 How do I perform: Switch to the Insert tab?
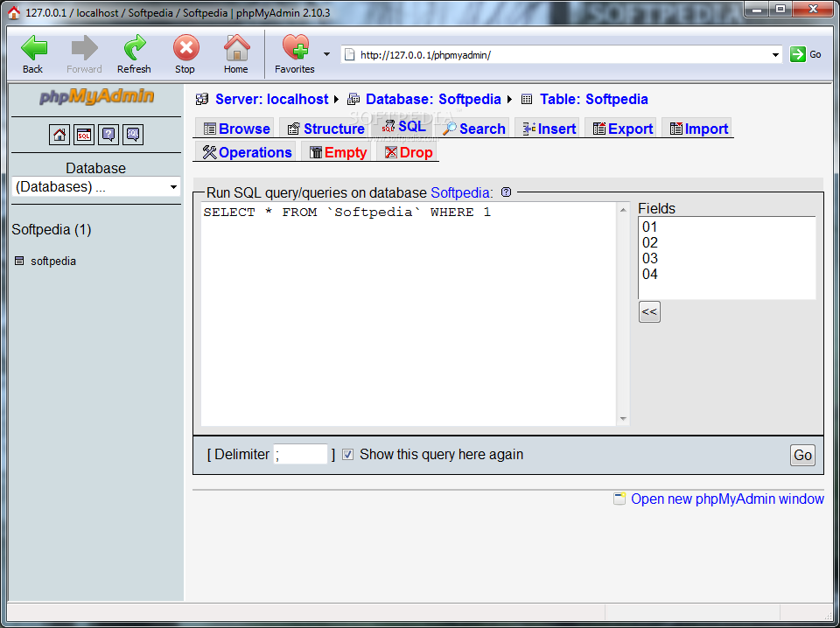549,129
